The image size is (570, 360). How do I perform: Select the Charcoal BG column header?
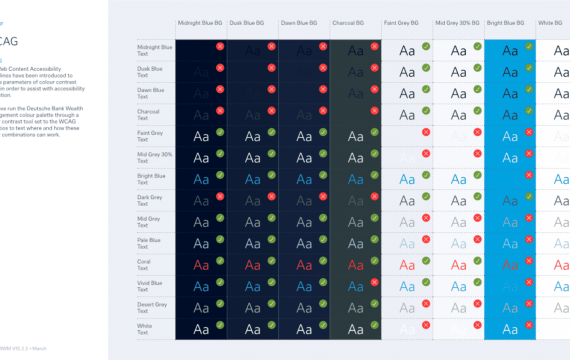click(x=348, y=23)
